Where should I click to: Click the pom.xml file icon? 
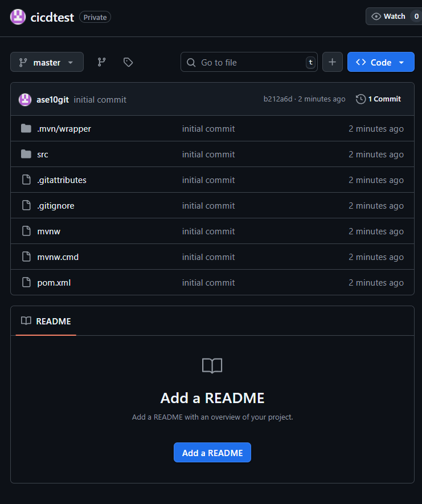(26, 283)
